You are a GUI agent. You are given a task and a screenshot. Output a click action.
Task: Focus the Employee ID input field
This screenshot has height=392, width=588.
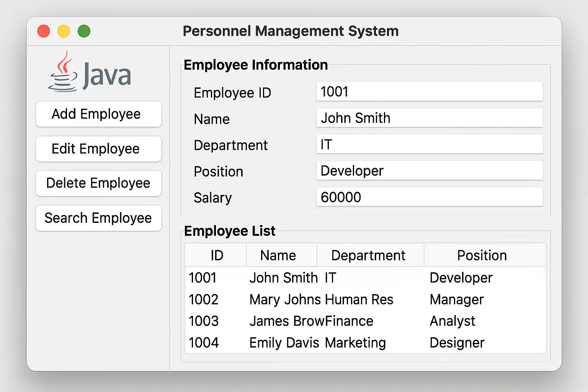(429, 91)
